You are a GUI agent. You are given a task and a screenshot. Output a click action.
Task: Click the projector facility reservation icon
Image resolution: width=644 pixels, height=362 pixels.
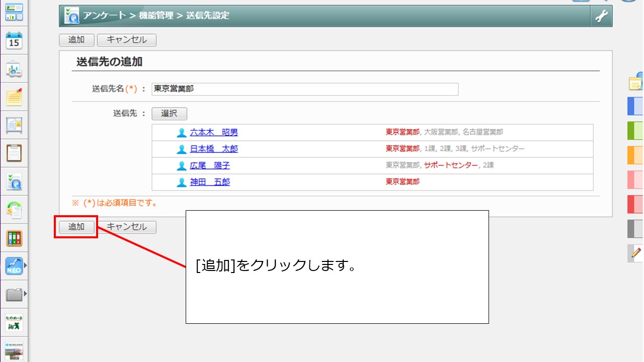14,70
